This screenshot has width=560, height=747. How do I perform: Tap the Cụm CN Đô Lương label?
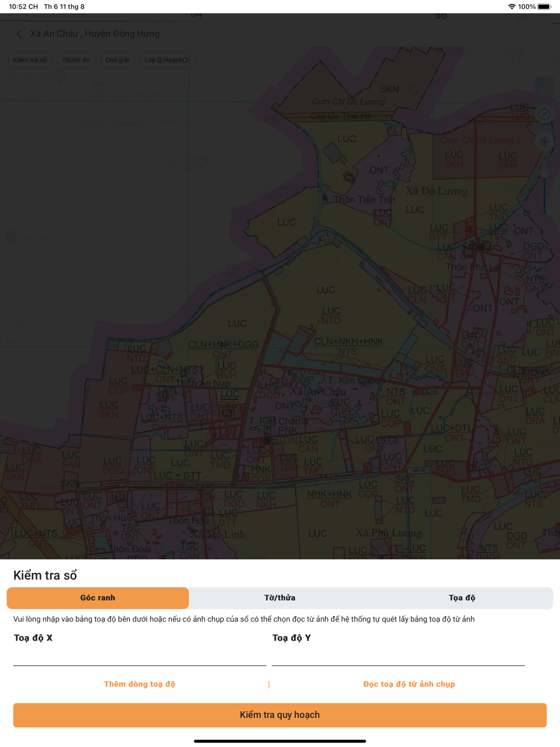[x=348, y=102]
